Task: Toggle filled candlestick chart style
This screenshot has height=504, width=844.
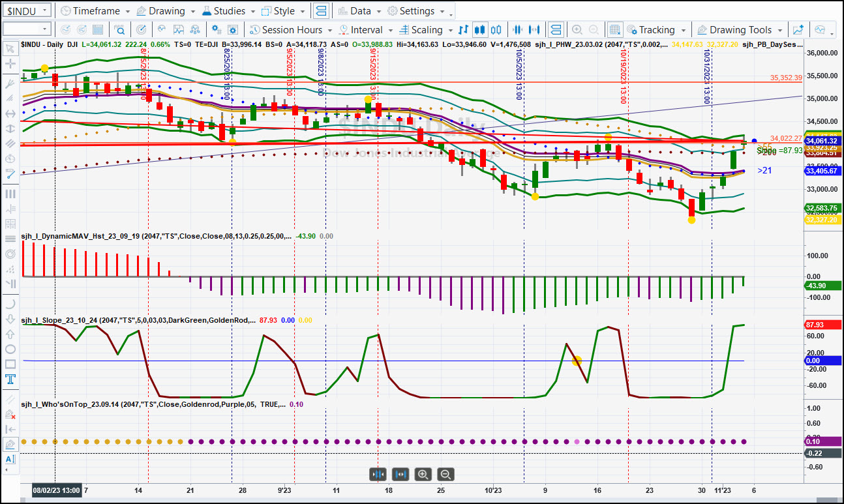Action: [480, 30]
